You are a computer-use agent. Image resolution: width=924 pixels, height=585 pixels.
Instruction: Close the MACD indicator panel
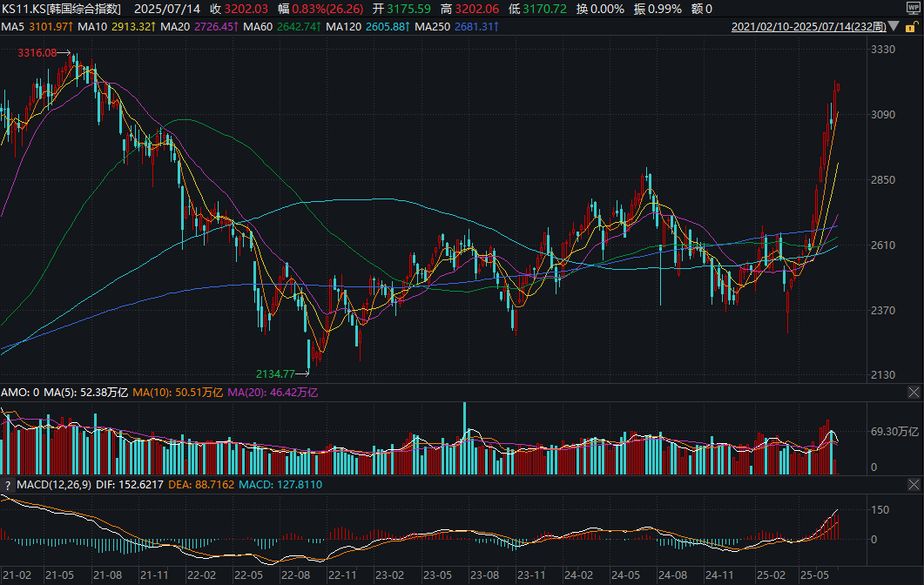click(x=913, y=484)
